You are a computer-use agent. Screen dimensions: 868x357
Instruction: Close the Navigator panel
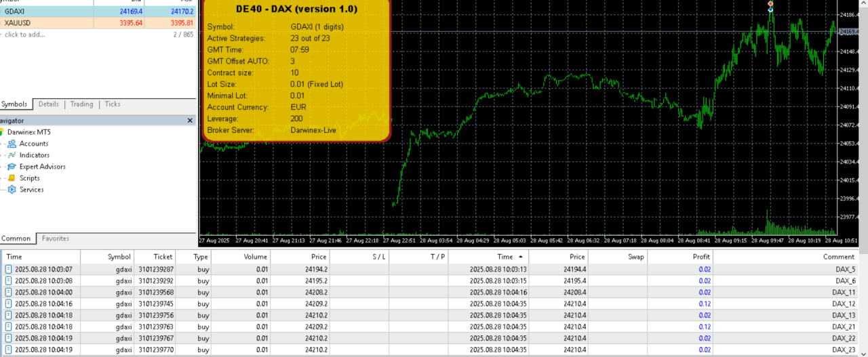pyautogui.click(x=190, y=121)
